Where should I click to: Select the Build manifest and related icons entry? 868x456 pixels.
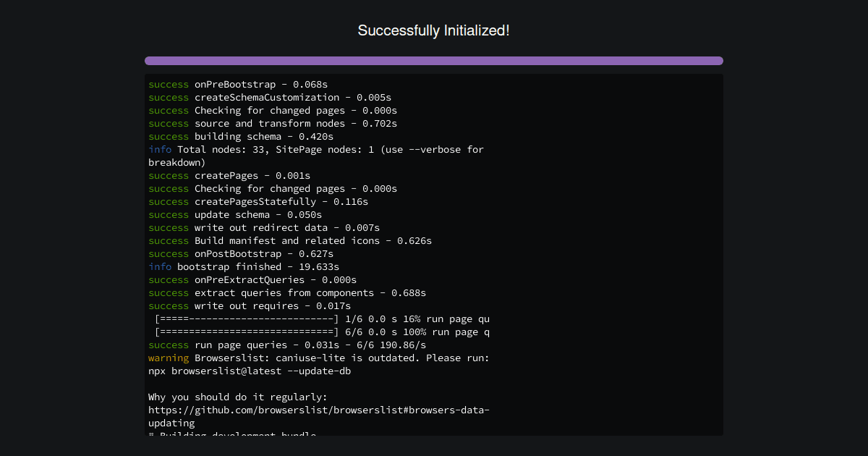pyautogui.click(x=289, y=240)
